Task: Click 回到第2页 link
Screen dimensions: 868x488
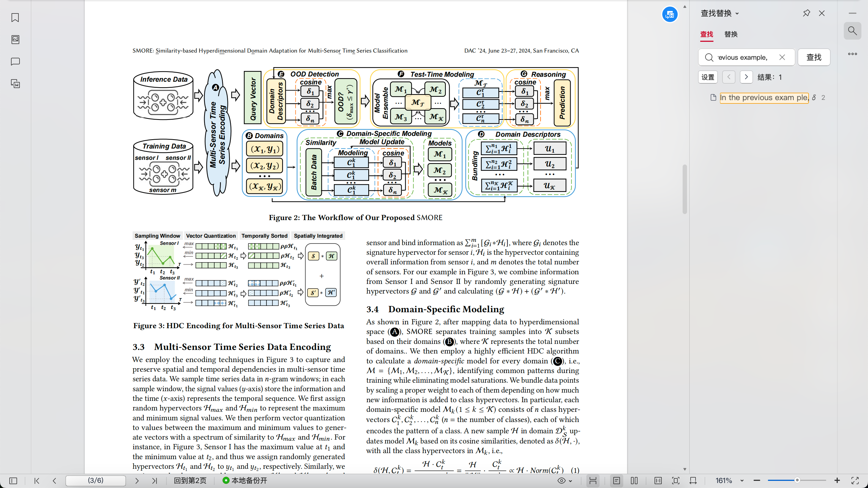Action: [190, 481]
